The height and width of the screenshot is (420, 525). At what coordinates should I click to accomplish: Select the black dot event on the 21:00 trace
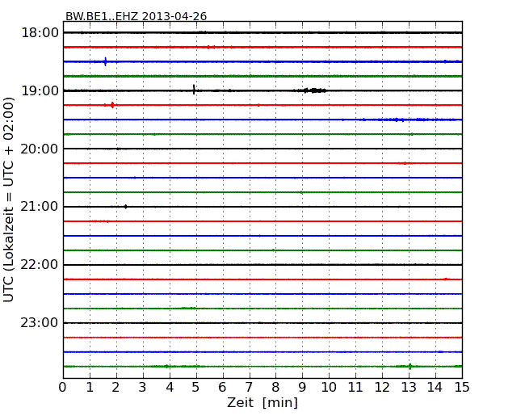pos(125,207)
